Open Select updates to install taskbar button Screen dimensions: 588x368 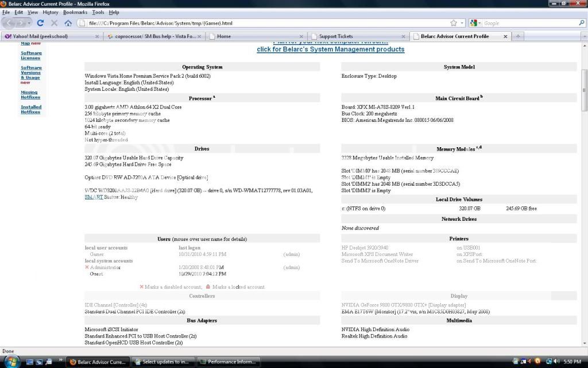(163, 362)
